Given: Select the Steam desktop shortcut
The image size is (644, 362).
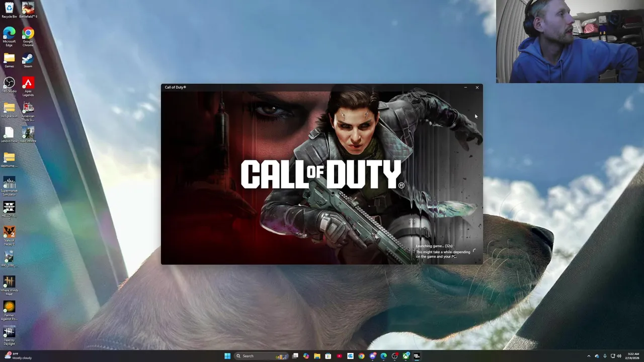Looking at the screenshot, I should pyautogui.click(x=28, y=60).
